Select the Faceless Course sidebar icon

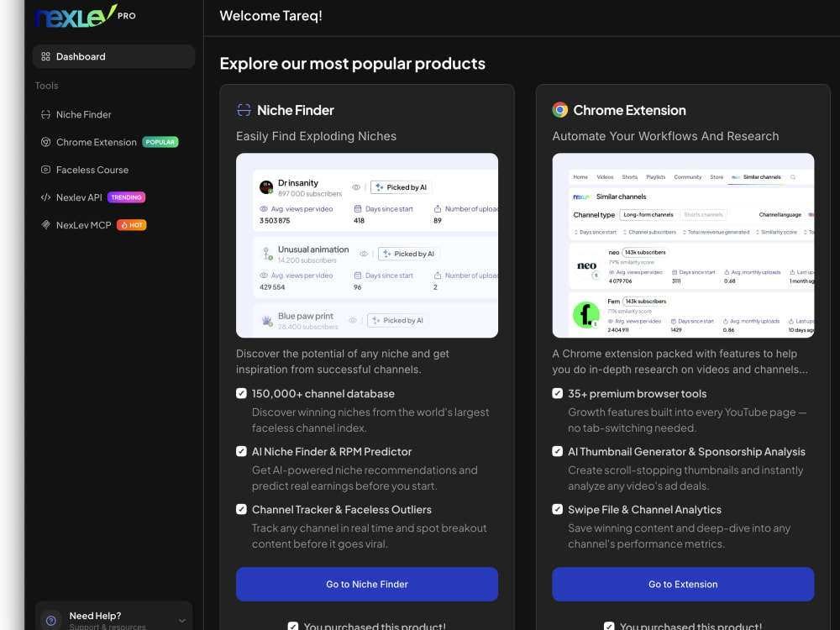[x=45, y=170]
